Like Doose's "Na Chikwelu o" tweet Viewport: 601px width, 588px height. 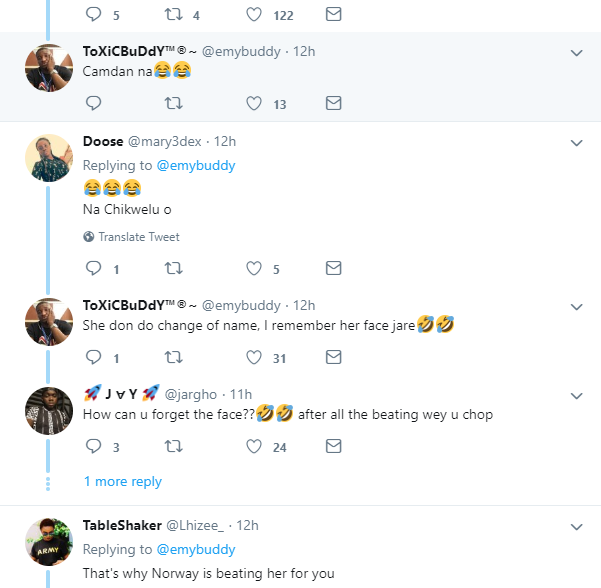[x=254, y=268]
